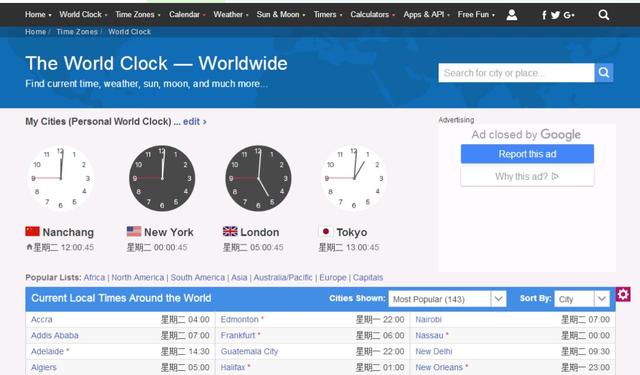Click the Facebook icon in header

[544, 15]
